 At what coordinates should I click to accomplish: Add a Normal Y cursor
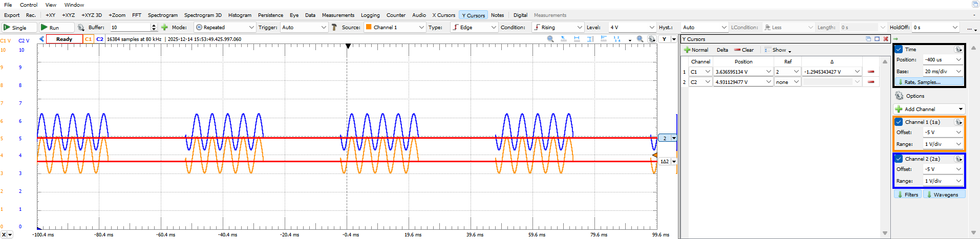(x=696, y=50)
